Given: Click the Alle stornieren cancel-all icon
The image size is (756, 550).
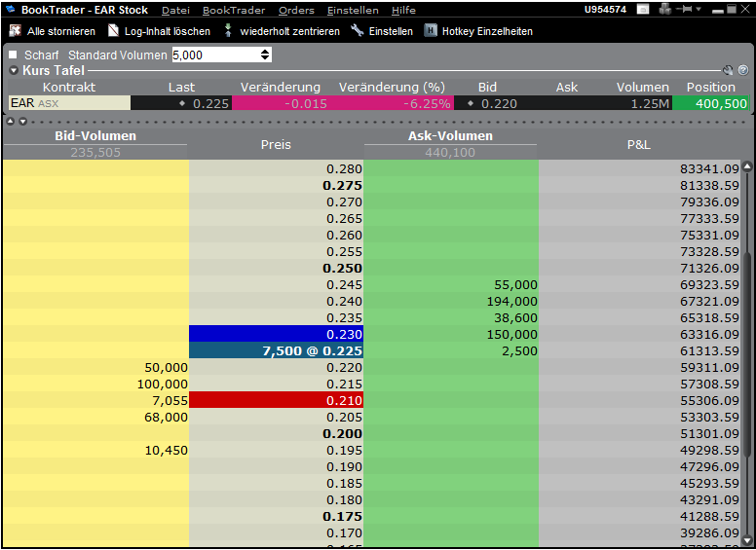Looking at the screenshot, I should (15, 31).
